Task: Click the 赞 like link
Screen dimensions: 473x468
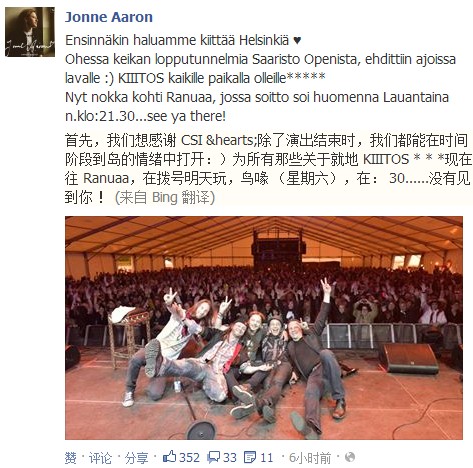Action: 71,458
